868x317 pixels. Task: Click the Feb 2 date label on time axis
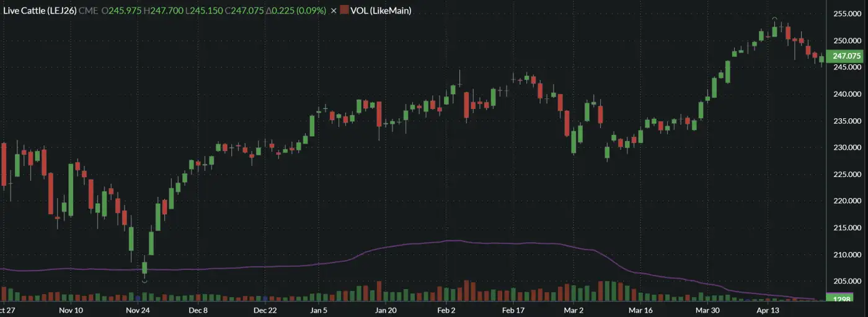coord(446,310)
